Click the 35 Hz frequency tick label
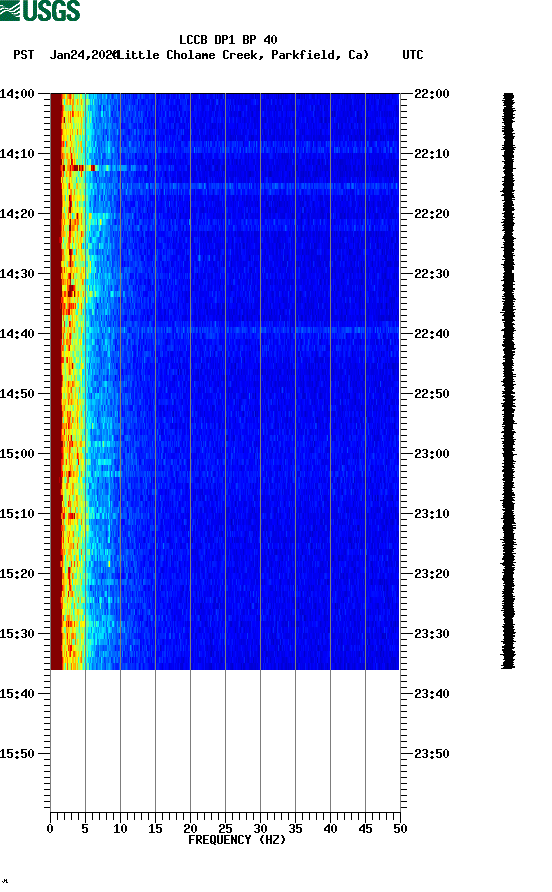 [295, 829]
